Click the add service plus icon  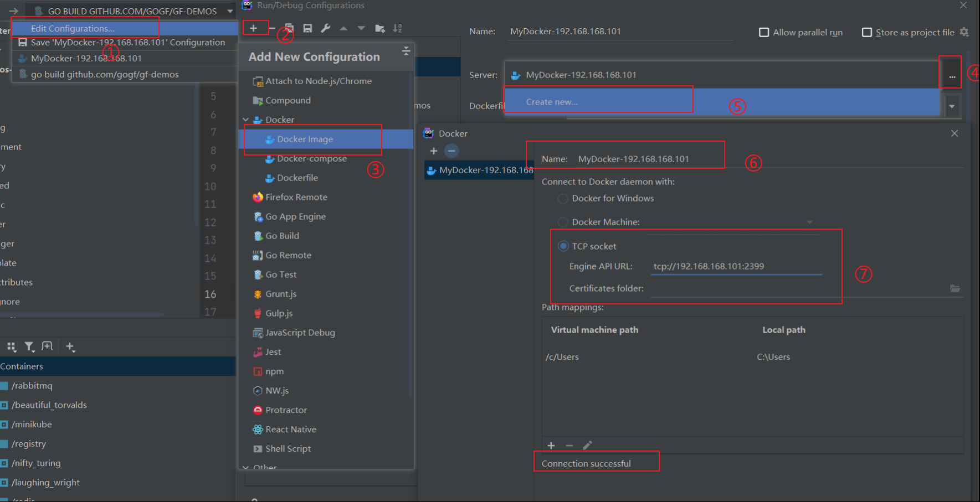tap(70, 347)
